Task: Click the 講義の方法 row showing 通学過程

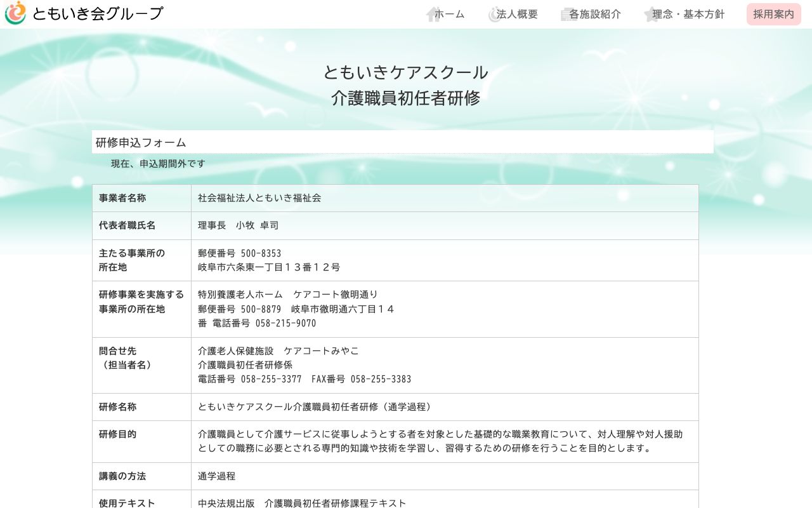Action: click(122, 476)
